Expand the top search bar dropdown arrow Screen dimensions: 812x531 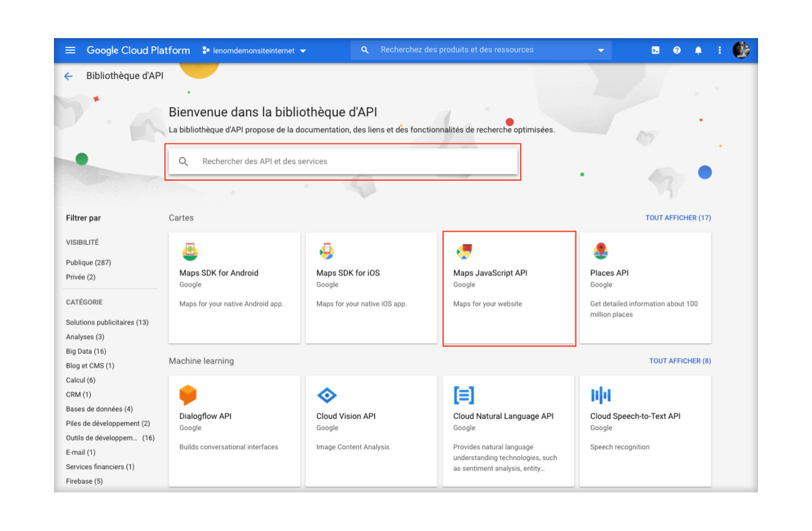coord(601,50)
